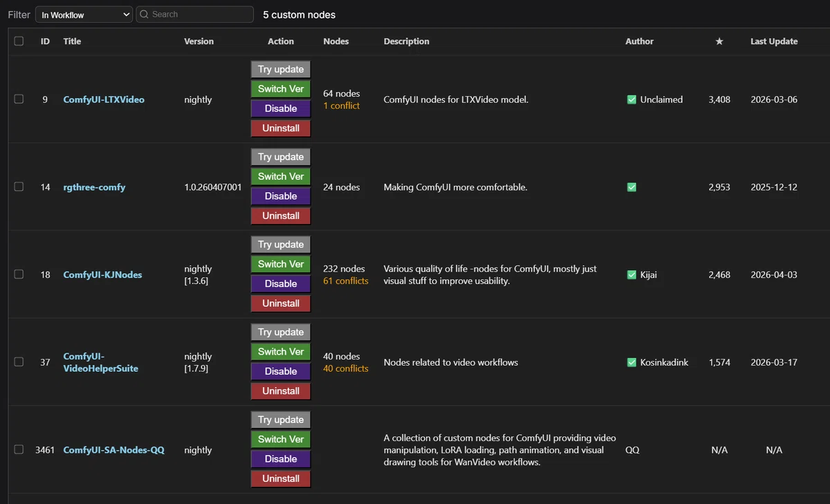Open the ComfyUI-SA-Nodes-QQ title link

(113, 450)
